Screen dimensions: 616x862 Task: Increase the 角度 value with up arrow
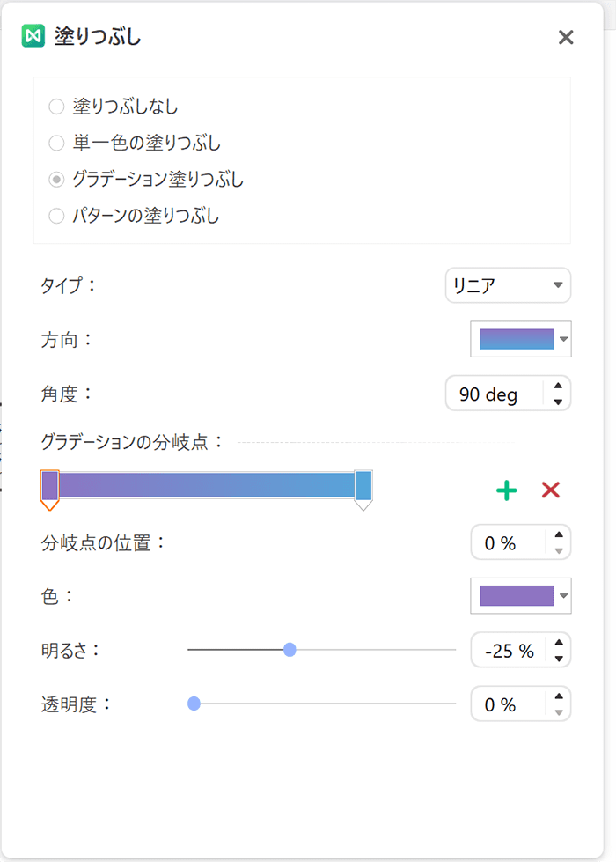[x=558, y=386]
